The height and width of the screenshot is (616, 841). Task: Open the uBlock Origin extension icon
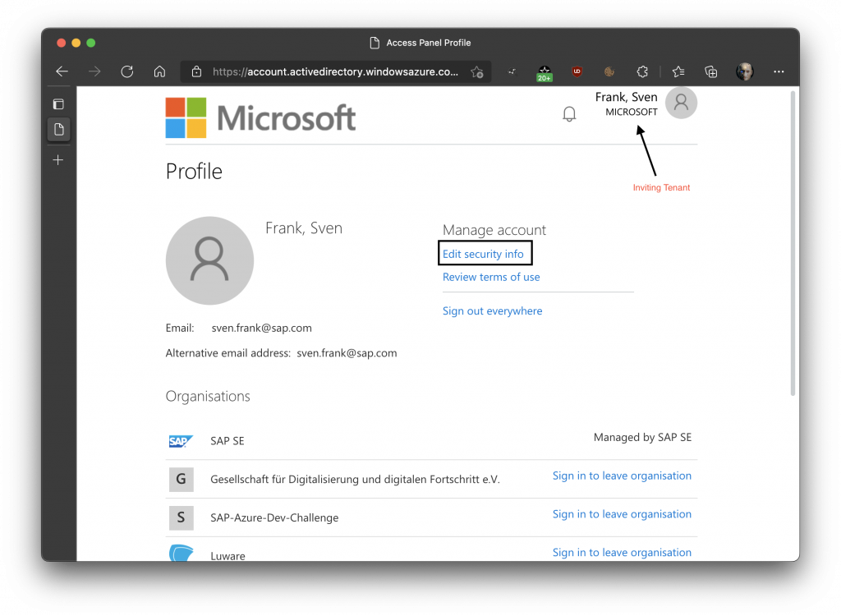577,71
